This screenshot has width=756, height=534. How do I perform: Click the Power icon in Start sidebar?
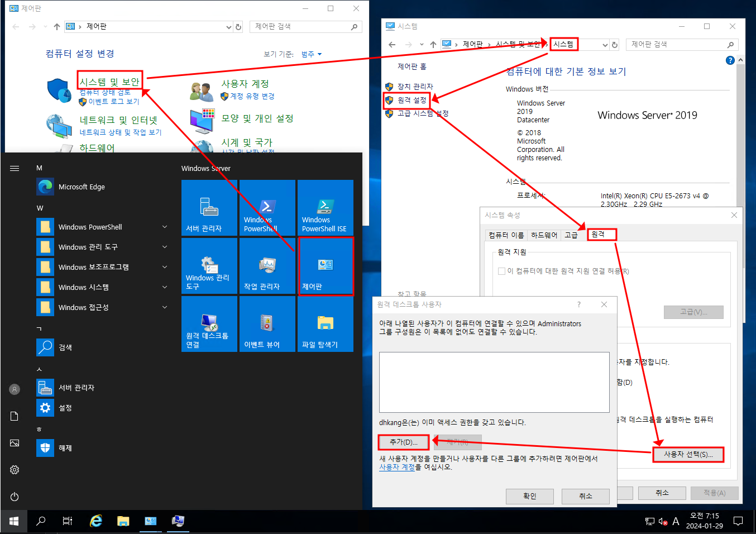point(15,497)
